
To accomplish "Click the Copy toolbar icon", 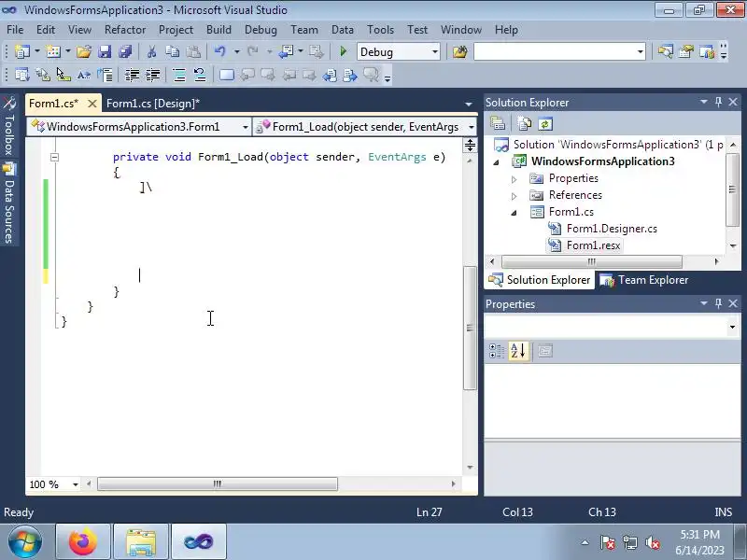I will (x=172, y=51).
